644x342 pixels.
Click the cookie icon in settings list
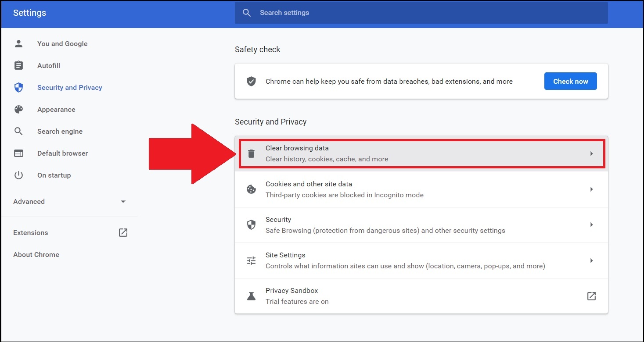pos(251,189)
